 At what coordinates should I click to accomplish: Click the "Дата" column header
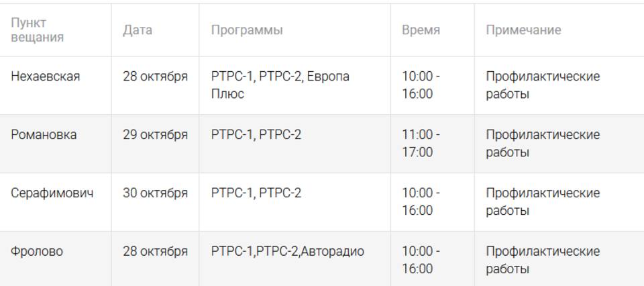pos(138,30)
